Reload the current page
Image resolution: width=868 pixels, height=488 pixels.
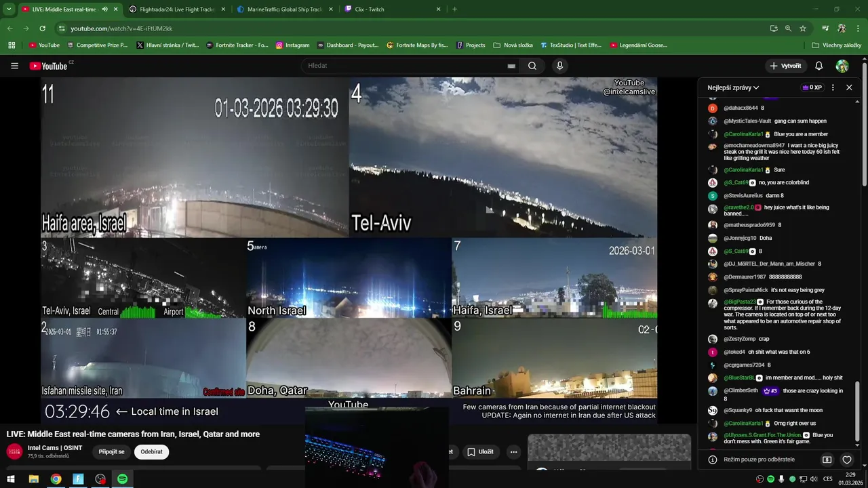[x=42, y=28]
